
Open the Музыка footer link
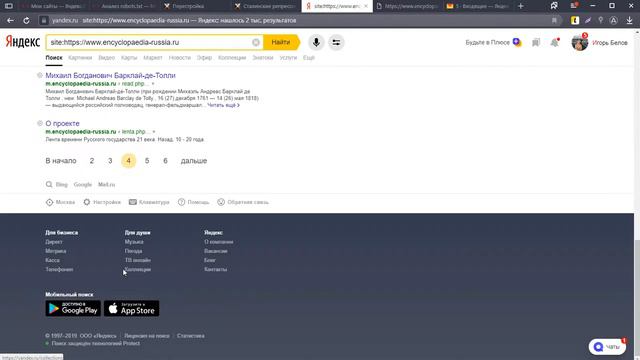click(134, 242)
